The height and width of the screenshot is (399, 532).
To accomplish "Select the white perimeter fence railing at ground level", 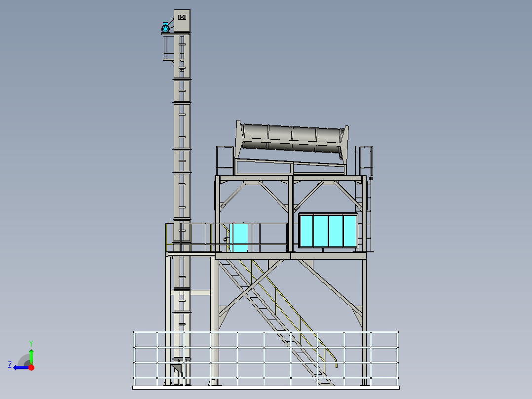I will coord(266,358).
